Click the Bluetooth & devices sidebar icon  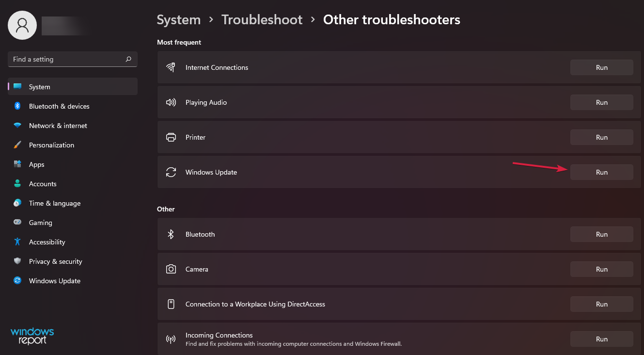point(17,106)
